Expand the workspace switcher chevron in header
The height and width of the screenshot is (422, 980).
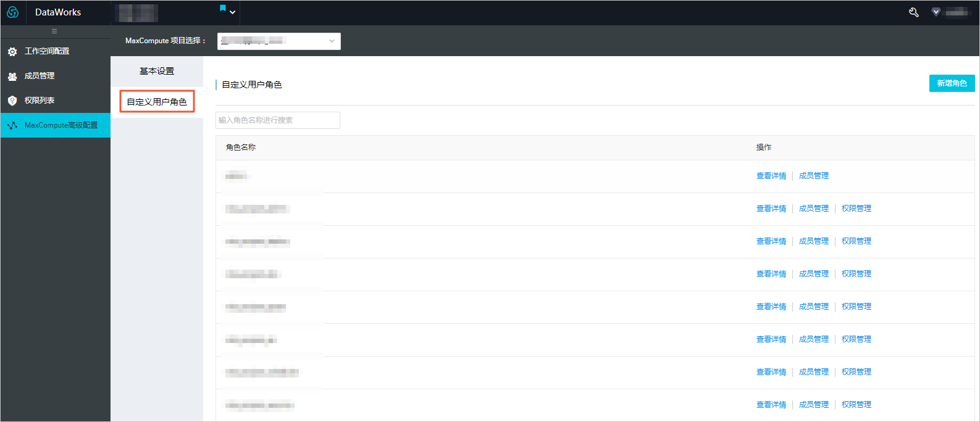pyautogui.click(x=233, y=12)
